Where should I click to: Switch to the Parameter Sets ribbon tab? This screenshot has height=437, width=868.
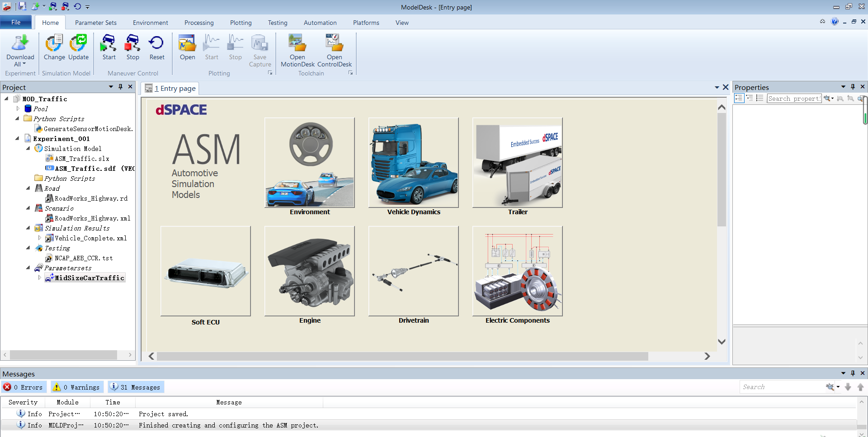[x=95, y=23]
